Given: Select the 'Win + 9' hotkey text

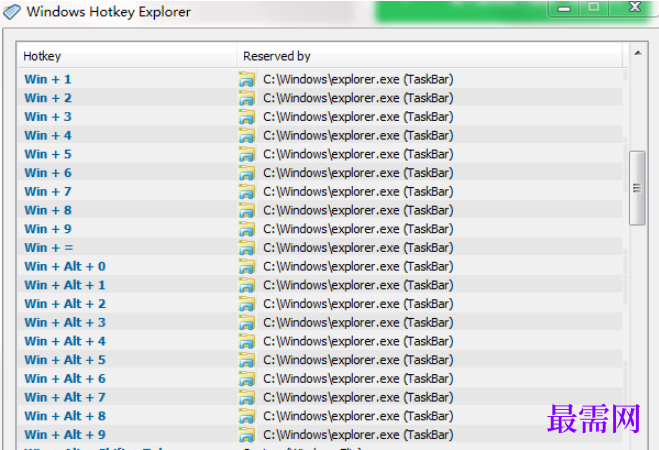Looking at the screenshot, I should click(x=48, y=229).
